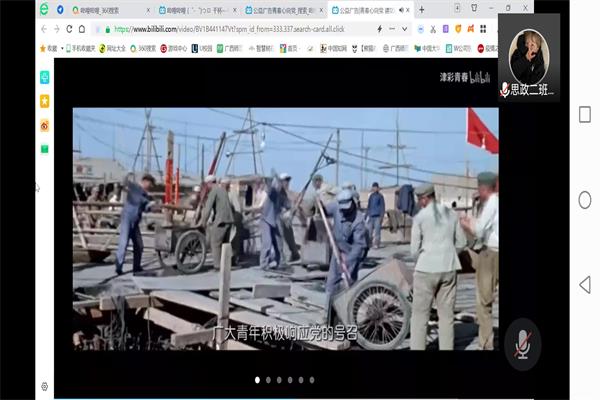This screenshot has height=400, width=600.
Task: Close the first 360搜索 tab
Action: tap(148, 11)
